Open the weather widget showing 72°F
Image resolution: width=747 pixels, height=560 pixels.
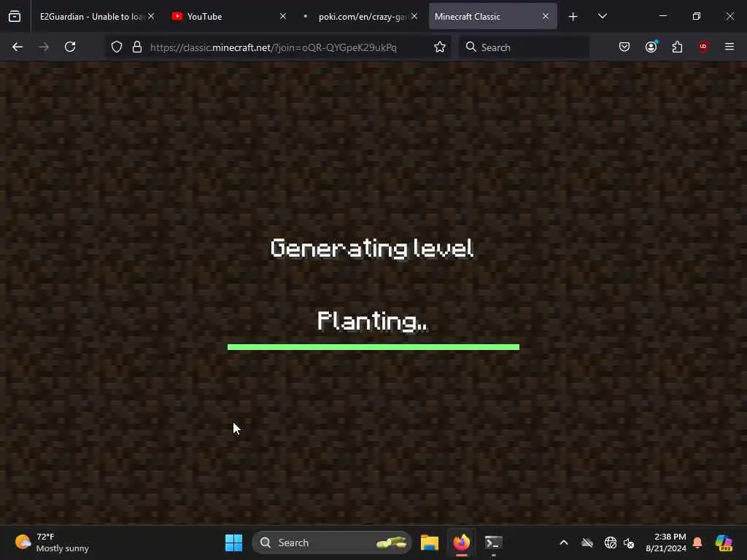click(x=53, y=542)
